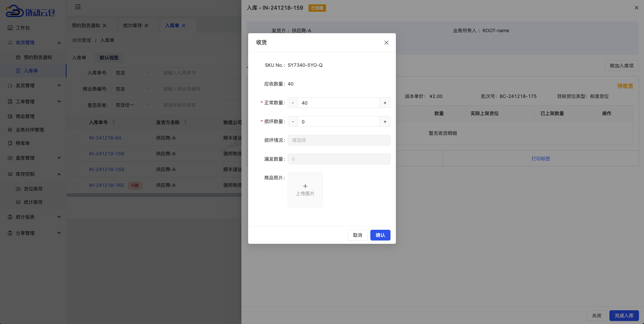This screenshot has width=644, height=324.
Task: Expand the 统计报表 menu
Action: (34, 217)
